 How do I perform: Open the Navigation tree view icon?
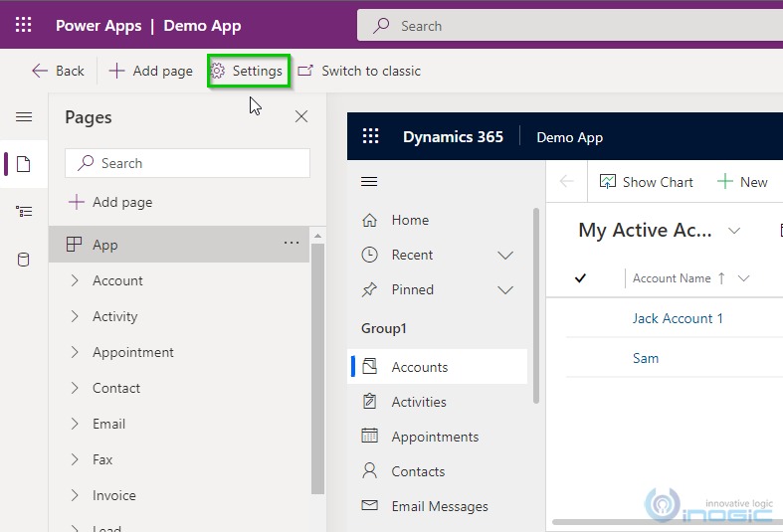[24, 212]
